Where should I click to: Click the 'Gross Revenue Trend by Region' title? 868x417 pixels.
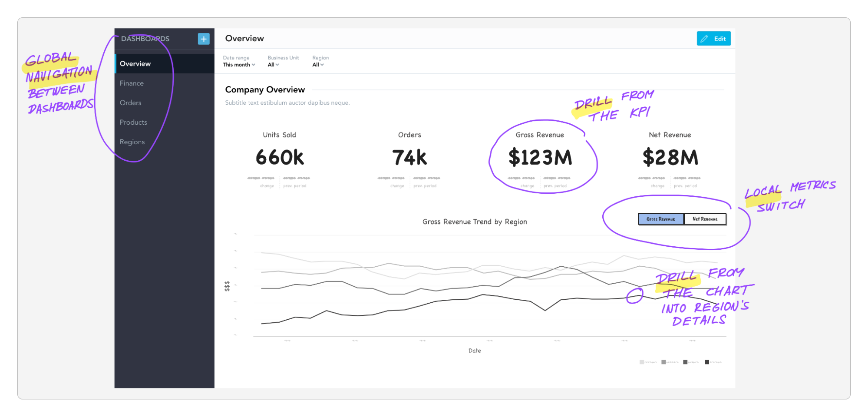[474, 222]
